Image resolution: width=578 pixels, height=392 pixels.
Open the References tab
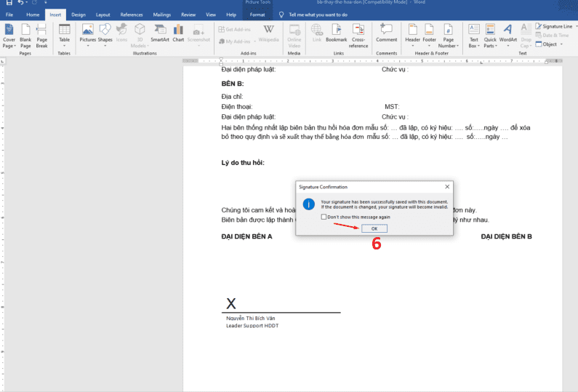tap(131, 15)
